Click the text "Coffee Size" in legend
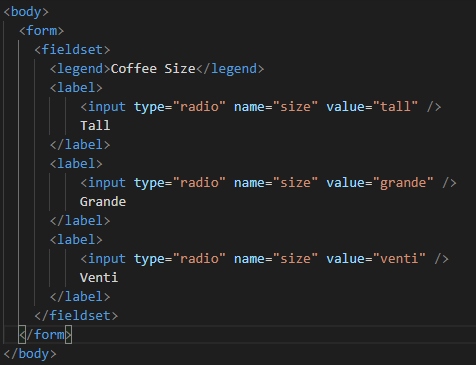The image size is (476, 365). coord(153,69)
